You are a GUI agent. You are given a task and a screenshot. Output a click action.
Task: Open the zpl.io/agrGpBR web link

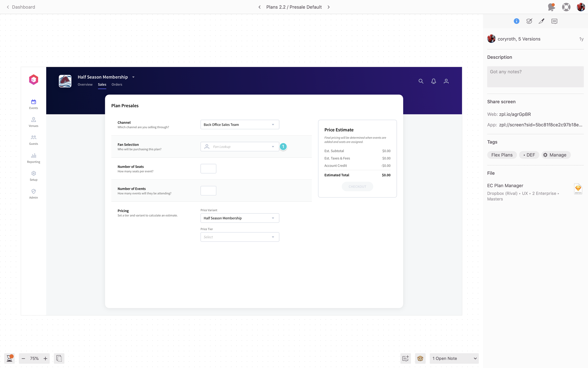(515, 114)
